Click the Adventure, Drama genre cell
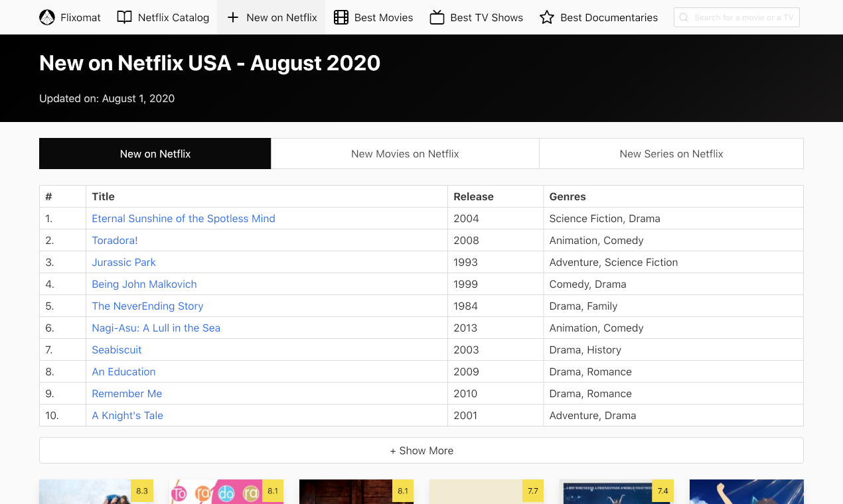This screenshot has height=504, width=843. 673,415
